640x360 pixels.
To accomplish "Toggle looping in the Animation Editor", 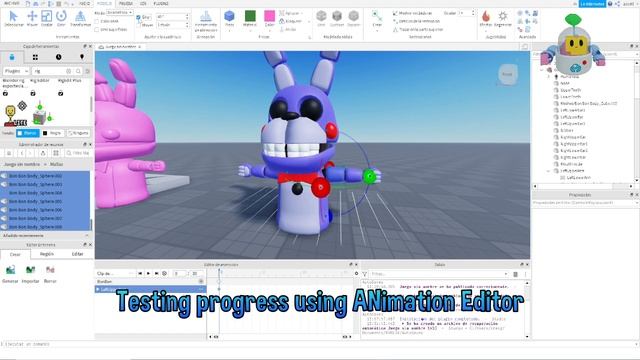I will tap(164, 273).
